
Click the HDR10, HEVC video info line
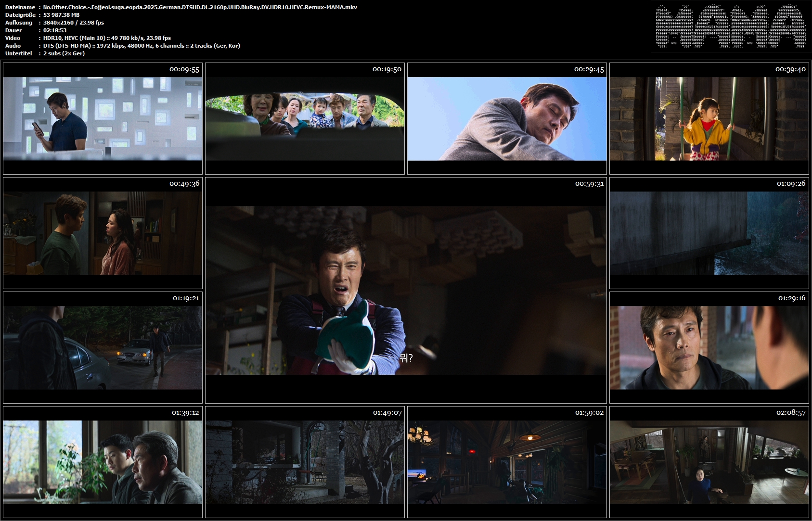[107, 38]
